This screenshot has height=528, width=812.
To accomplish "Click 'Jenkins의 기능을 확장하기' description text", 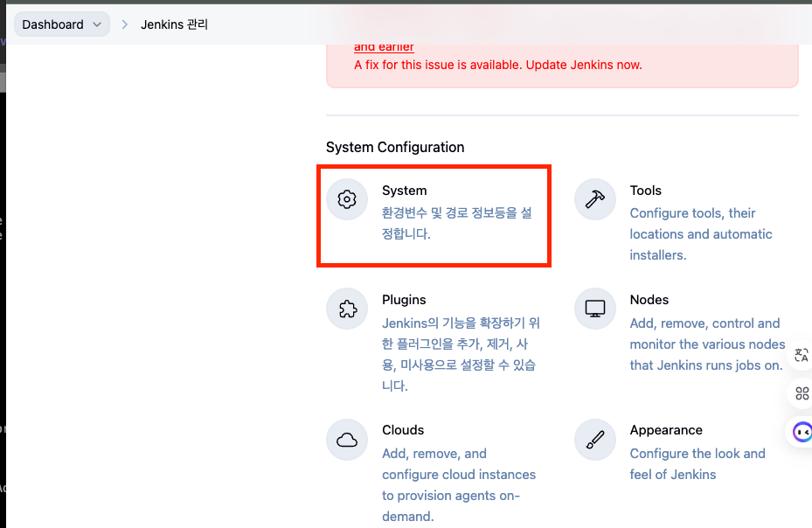I will (461, 354).
